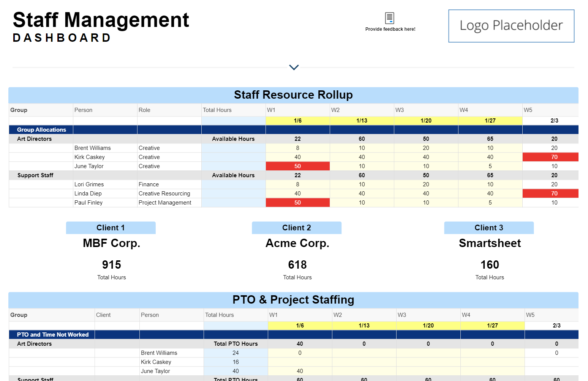Click the Provide feedback document icon

(390, 17)
